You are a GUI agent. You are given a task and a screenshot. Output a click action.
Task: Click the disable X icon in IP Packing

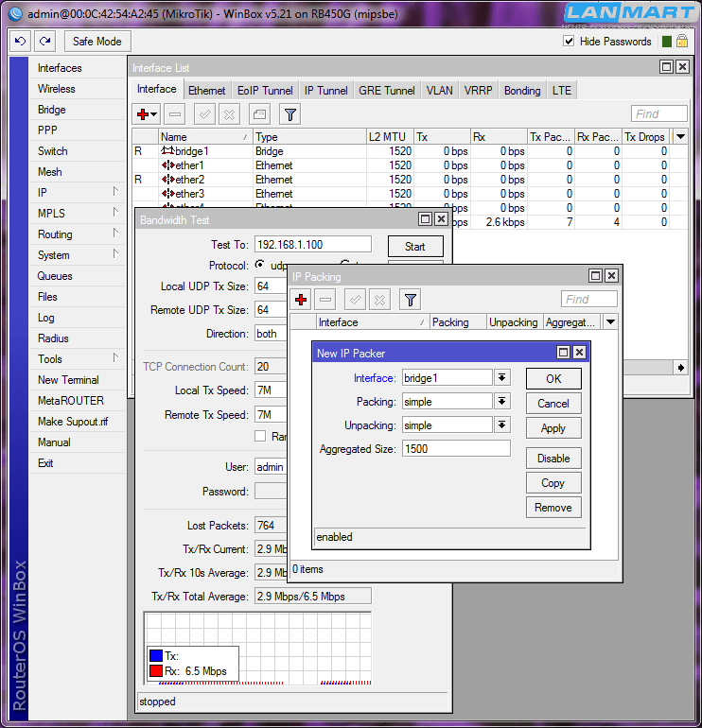[379, 300]
